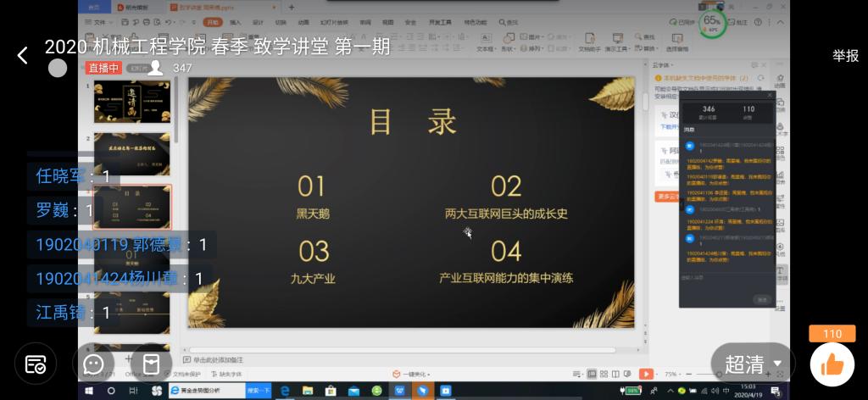Open the 文件 menu dropdown
The height and width of the screenshot is (400, 868).
click(99, 22)
